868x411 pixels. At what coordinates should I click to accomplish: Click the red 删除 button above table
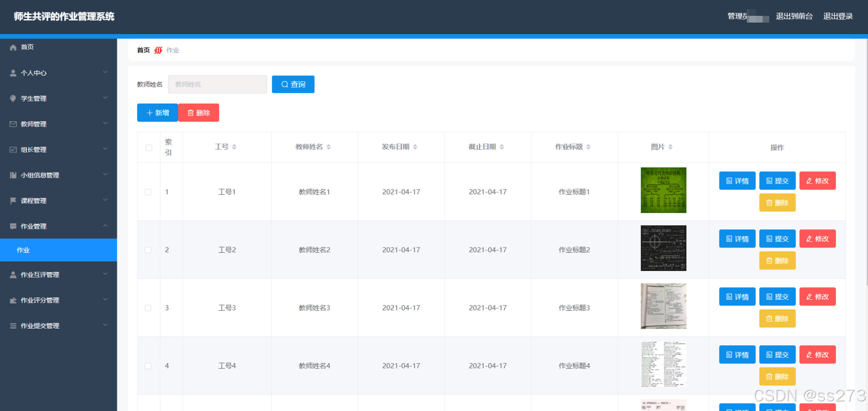click(x=199, y=113)
